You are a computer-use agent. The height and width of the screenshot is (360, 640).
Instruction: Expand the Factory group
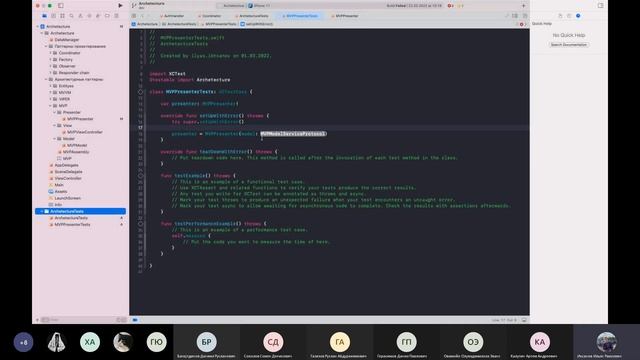click(50, 60)
